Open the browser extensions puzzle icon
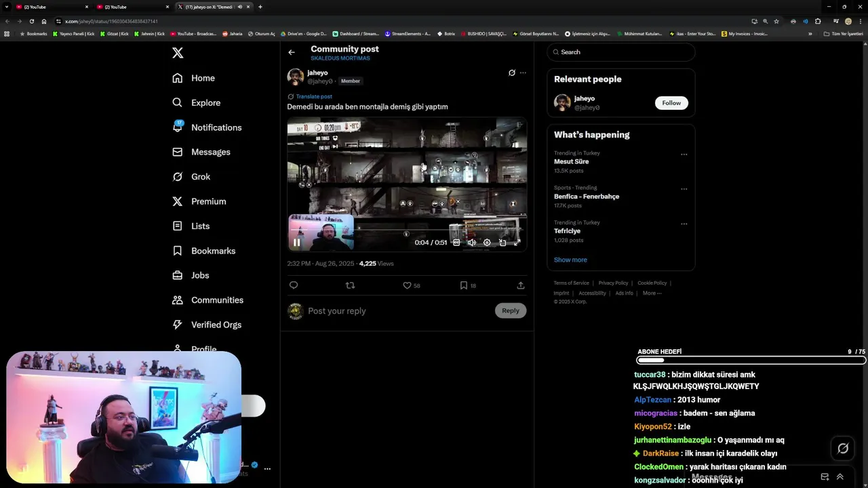868x488 pixels. (818, 21)
